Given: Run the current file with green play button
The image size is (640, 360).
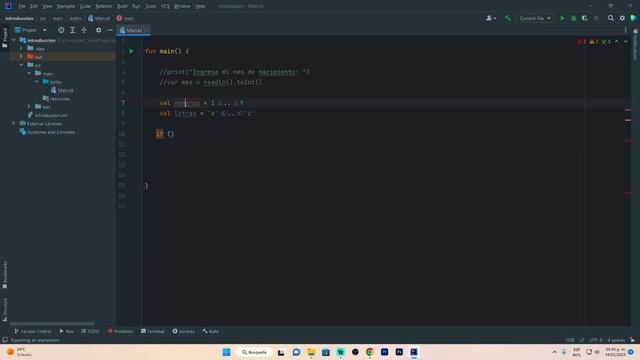Looking at the screenshot, I should (562, 18).
